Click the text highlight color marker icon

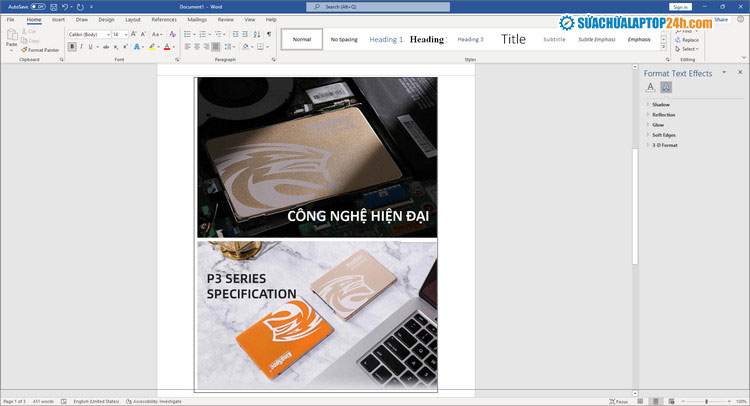pos(152,47)
